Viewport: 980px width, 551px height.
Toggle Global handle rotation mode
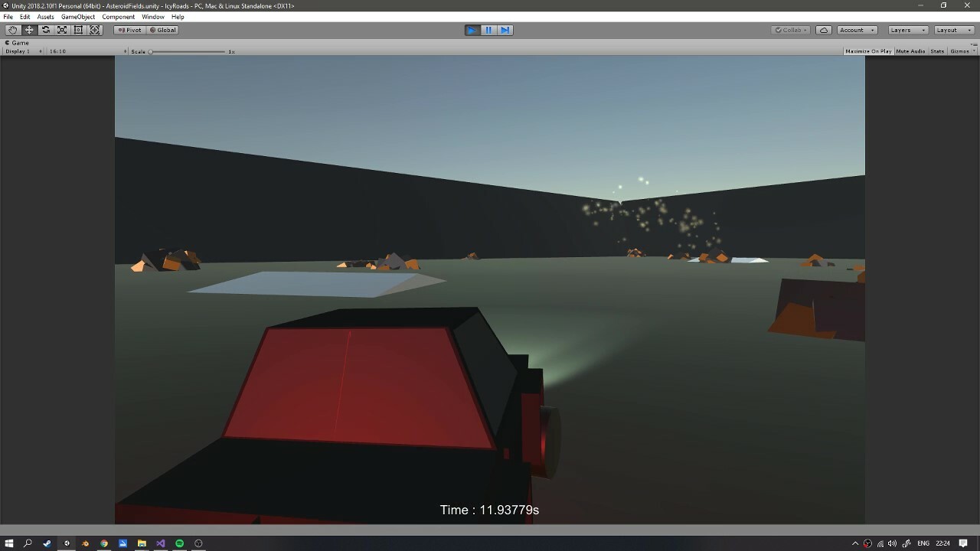click(x=162, y=30)
